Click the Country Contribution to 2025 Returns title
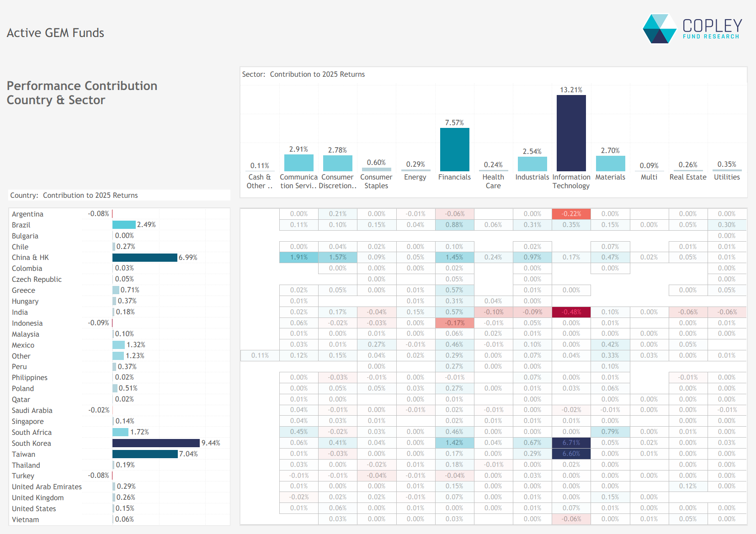Viewport: 756px width, 534px height. pos(74,196)
